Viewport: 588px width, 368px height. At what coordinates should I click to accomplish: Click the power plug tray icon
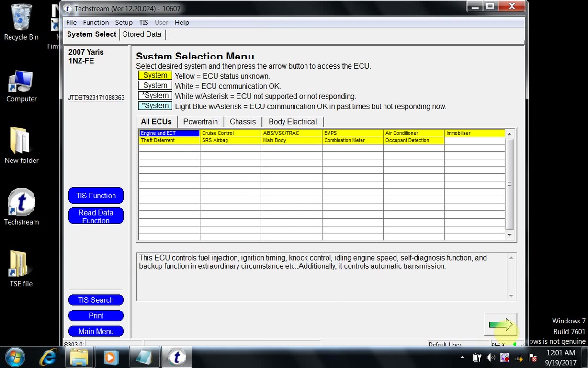pos(477,357)
